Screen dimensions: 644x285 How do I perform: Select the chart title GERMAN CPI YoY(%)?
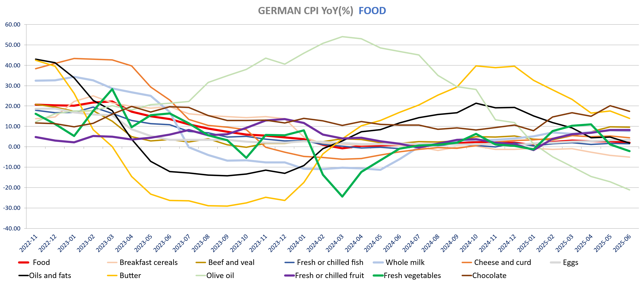pos(306,11)
